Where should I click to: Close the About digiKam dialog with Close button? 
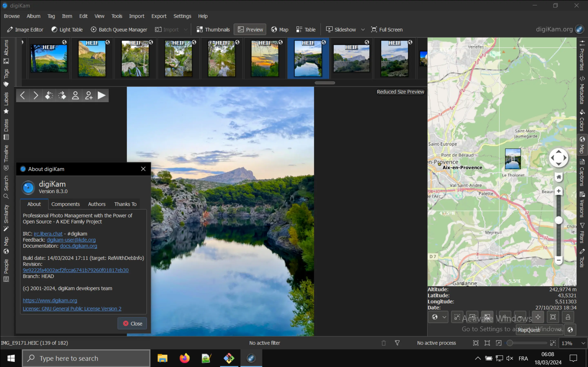coord(132,323)
